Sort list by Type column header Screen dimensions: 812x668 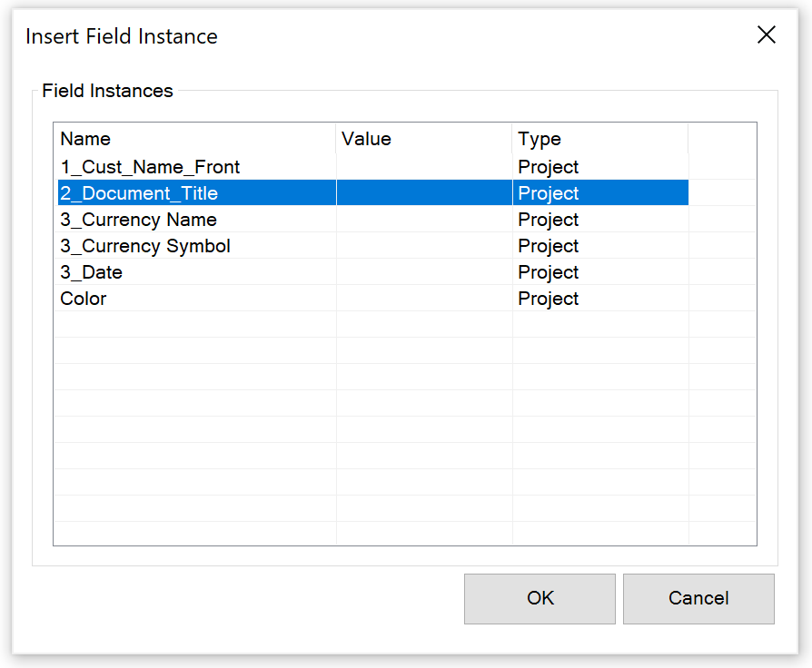pos(600,139)
